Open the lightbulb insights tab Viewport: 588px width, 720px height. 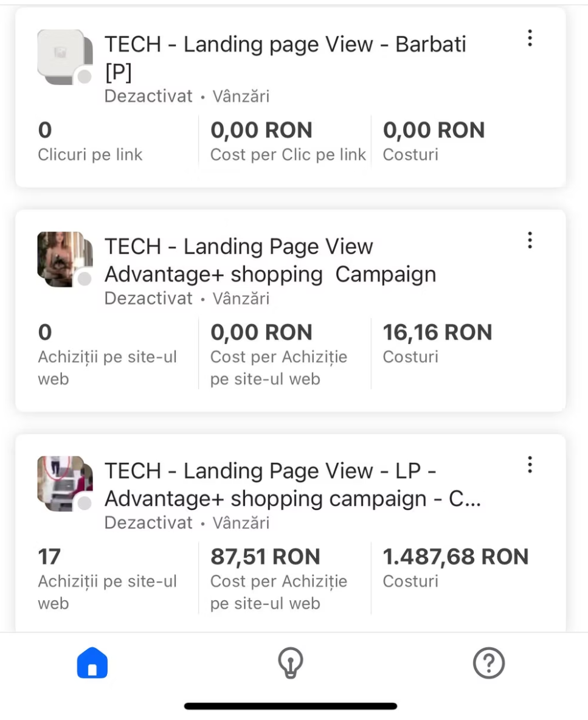click(x=291, y=662)
